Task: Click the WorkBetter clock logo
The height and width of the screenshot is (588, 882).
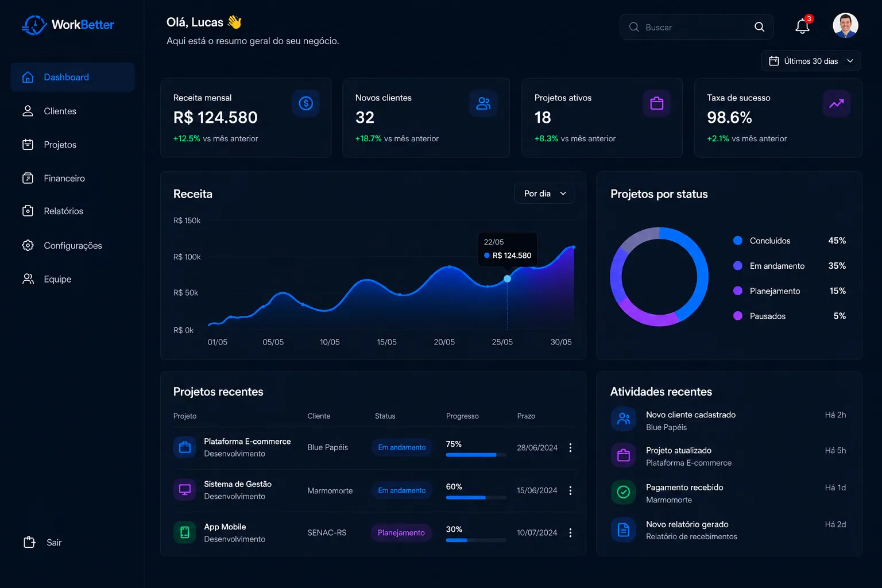Action: 34,25
